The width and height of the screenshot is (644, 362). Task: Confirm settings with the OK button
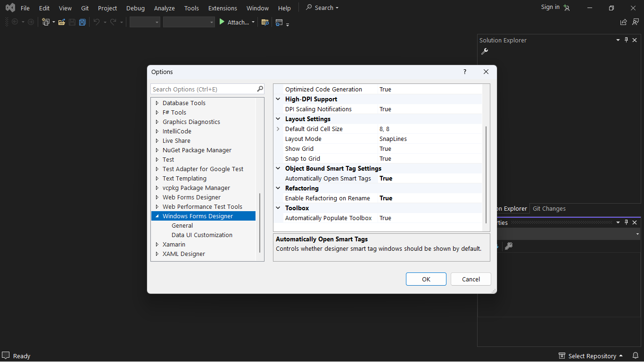(426, 279)
